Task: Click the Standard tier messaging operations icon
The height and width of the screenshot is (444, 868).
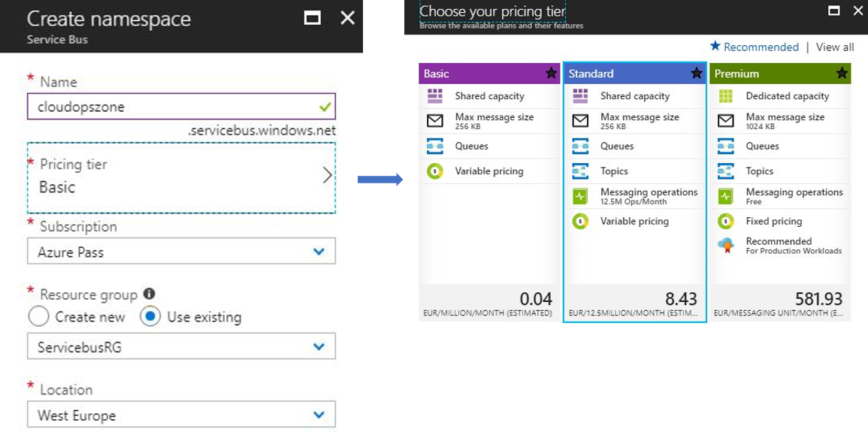Action: tap(580, 196)
